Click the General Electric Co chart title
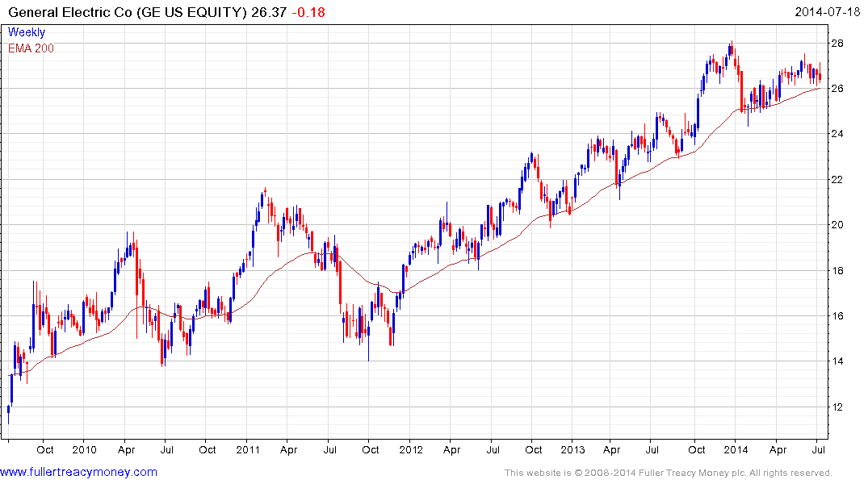This screenshot has height=484, width=868. (x=128, y=12)
